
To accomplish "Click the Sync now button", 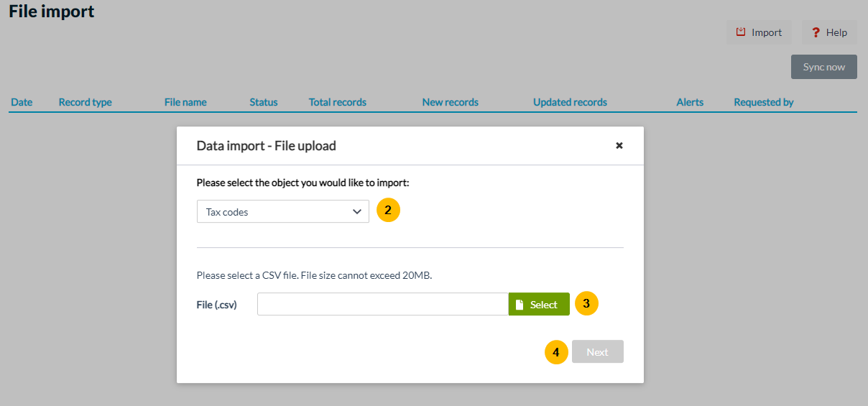I will [x=824, y=67].
